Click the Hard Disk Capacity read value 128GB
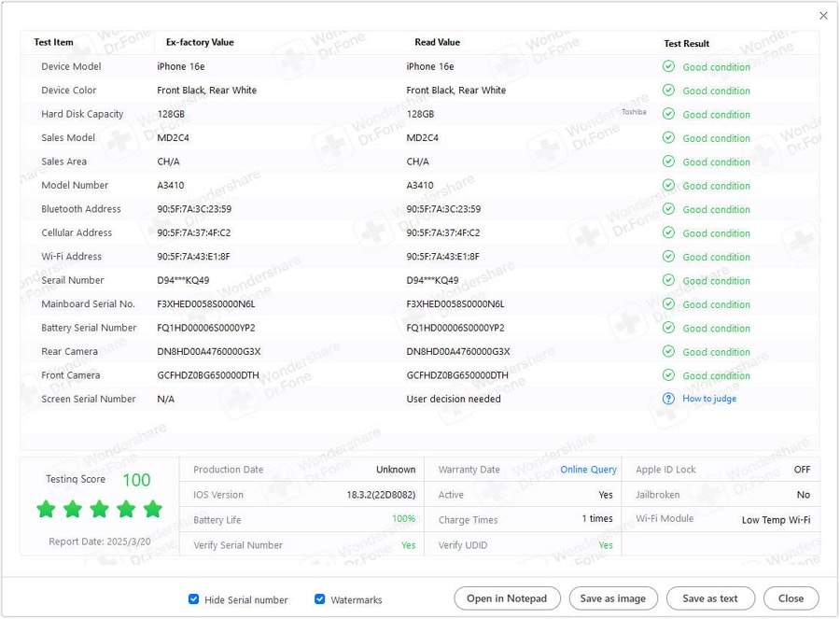 point(420,114)
